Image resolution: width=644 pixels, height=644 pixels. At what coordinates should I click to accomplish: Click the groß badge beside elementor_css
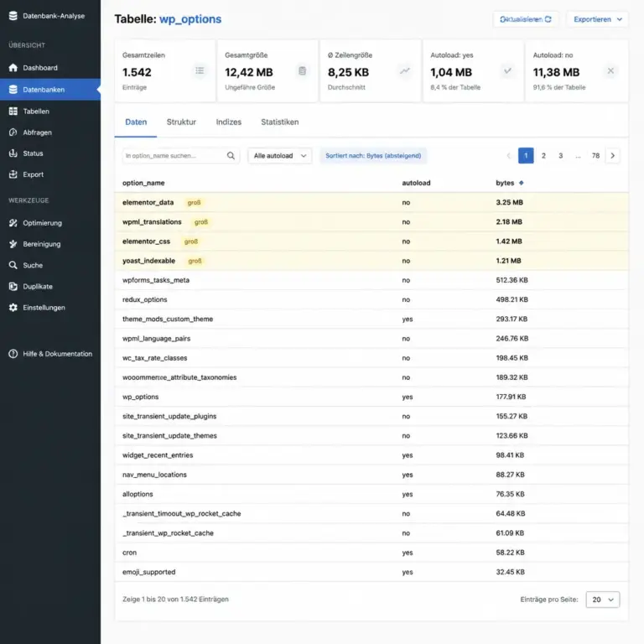point(191,241)
